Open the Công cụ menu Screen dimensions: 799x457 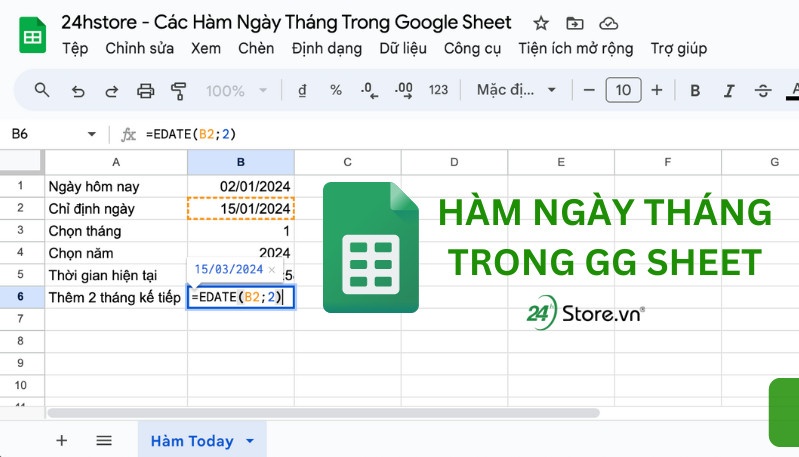(472, 48)
